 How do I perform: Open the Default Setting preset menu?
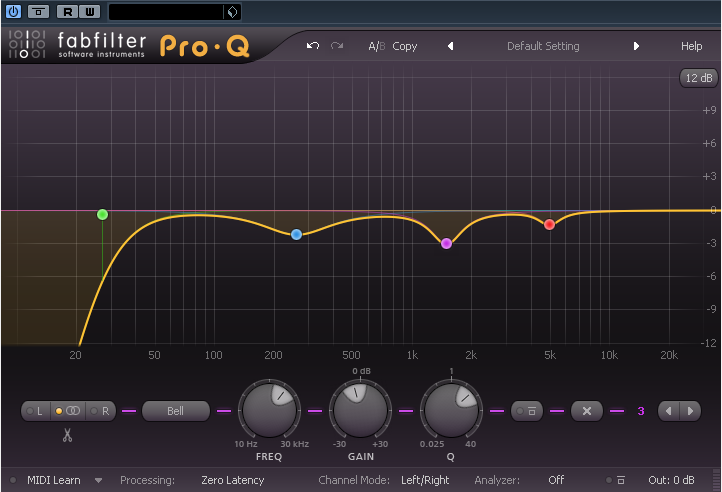click(x=543, y=46)
